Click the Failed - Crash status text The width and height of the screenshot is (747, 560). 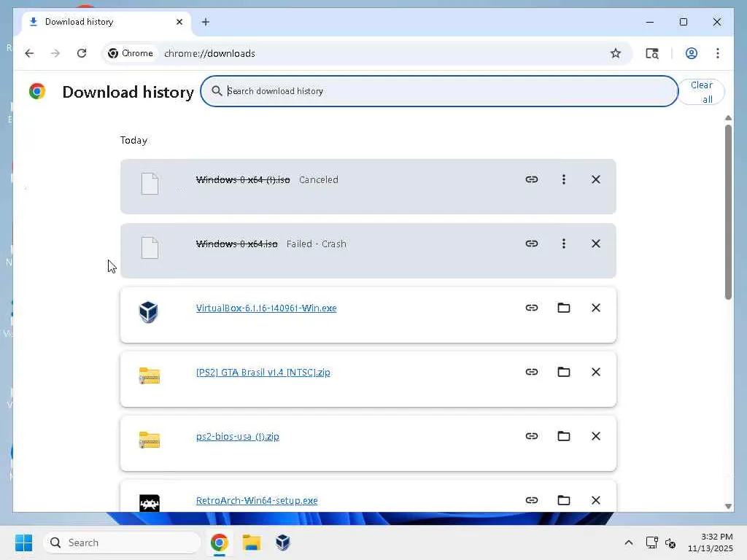tap(317, 244)
